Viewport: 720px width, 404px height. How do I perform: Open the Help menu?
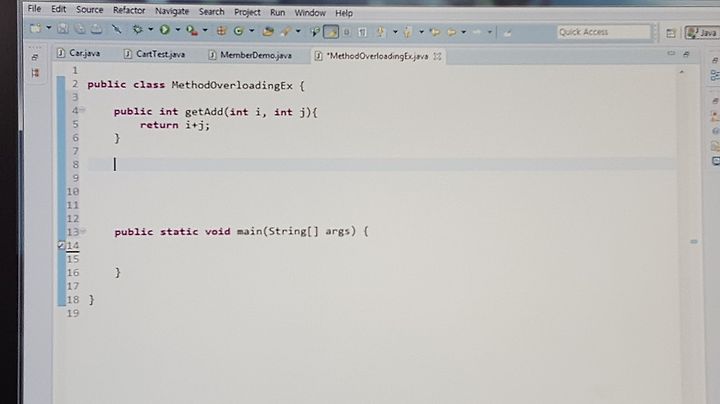(344, 13)
